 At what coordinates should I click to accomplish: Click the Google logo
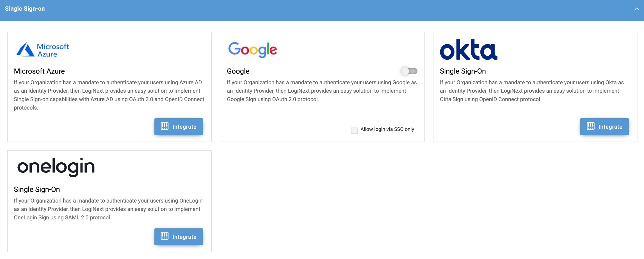coord(252,50)
